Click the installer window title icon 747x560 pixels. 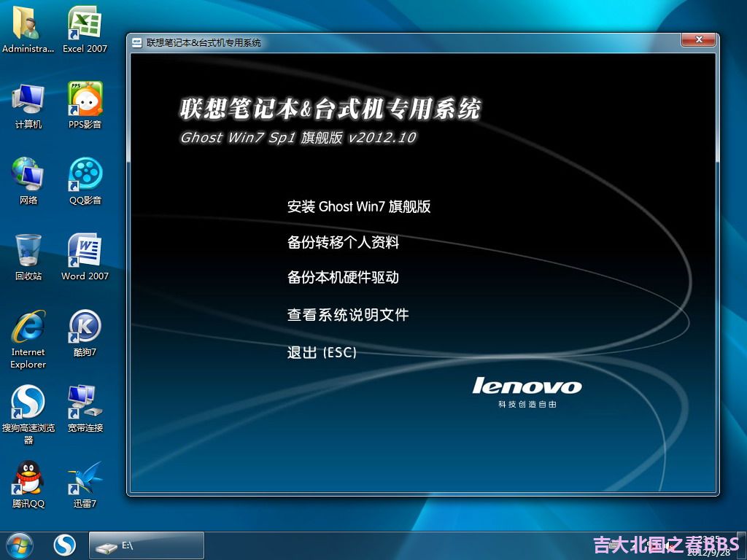click(136, 43)
